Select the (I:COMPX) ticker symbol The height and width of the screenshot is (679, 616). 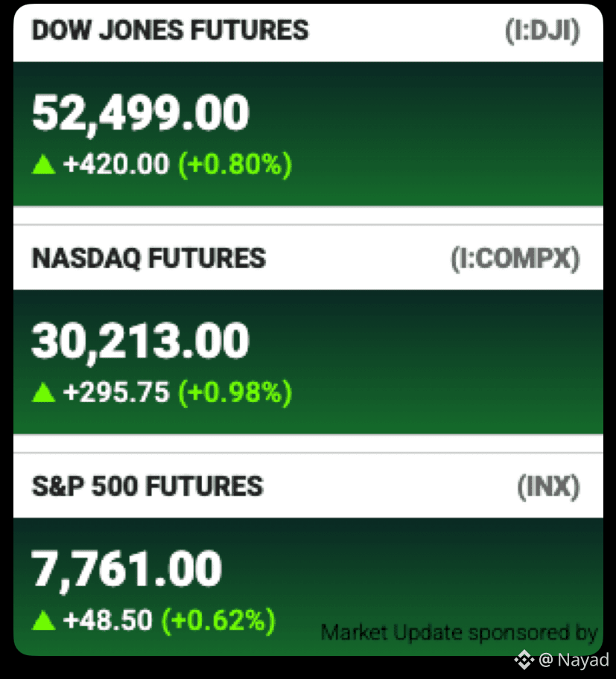pos(515,259)
